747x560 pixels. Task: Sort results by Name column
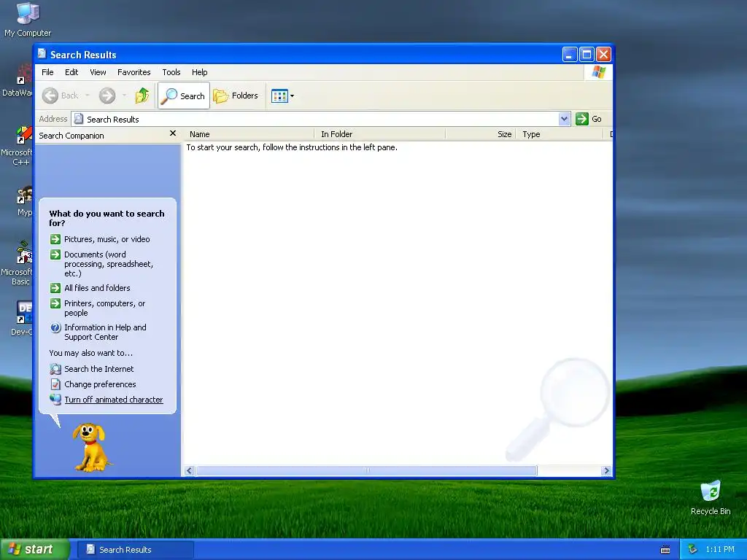(x=248, y=134)
